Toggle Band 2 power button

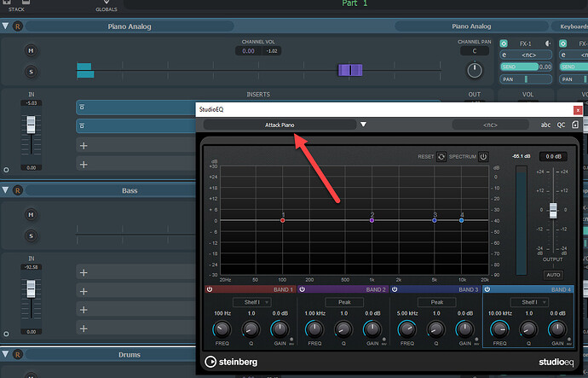(x=302, y=289)
